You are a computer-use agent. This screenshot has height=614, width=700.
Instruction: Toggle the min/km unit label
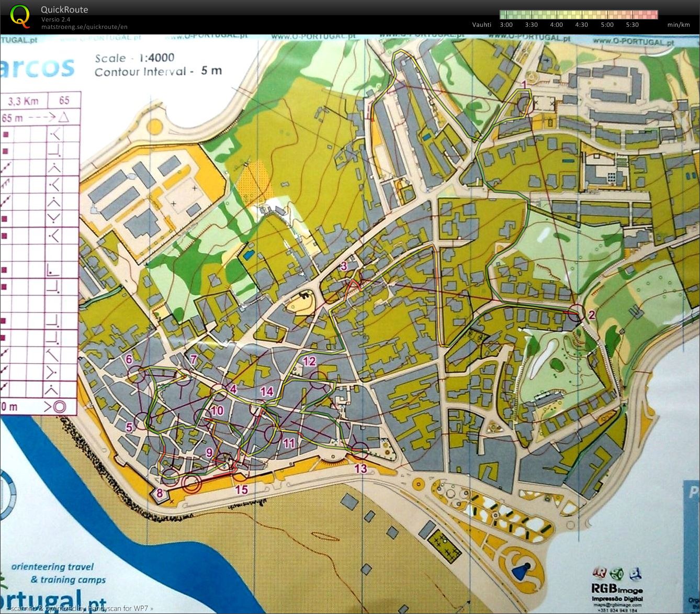[678, 25]
